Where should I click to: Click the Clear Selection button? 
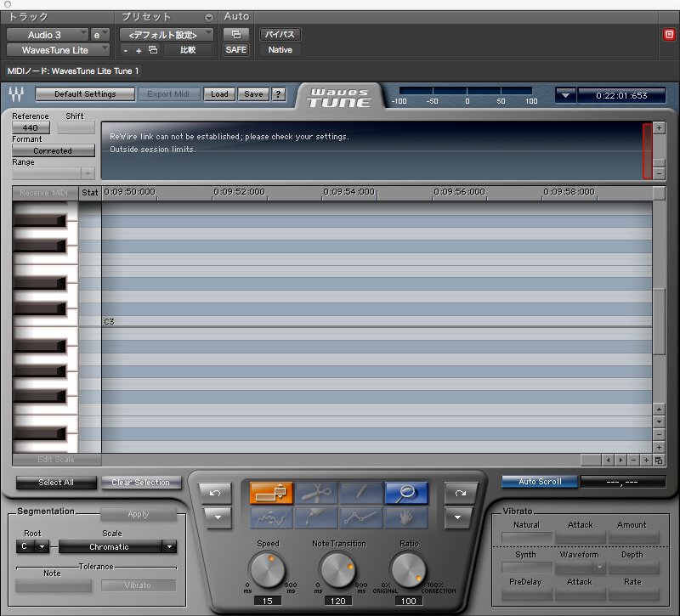point(140,483)
